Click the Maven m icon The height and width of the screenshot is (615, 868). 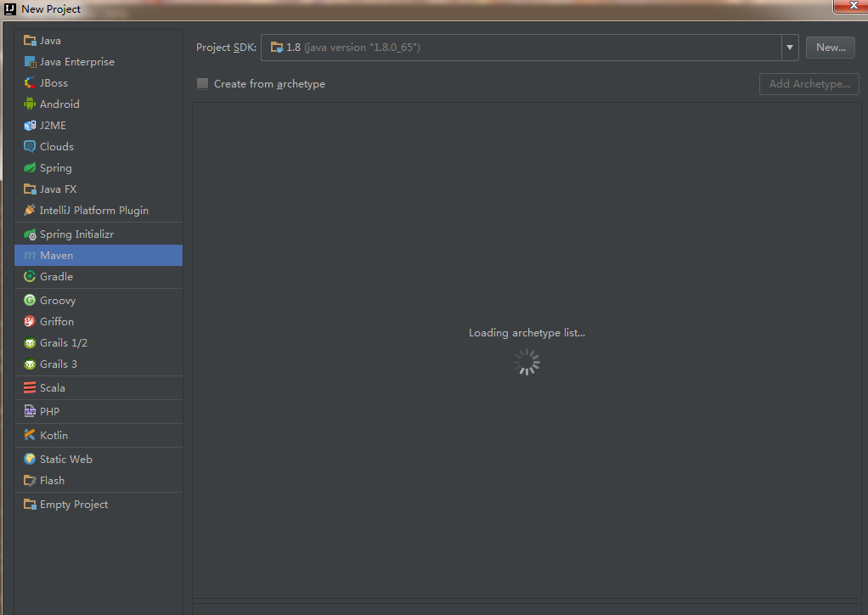pos(30,255)
